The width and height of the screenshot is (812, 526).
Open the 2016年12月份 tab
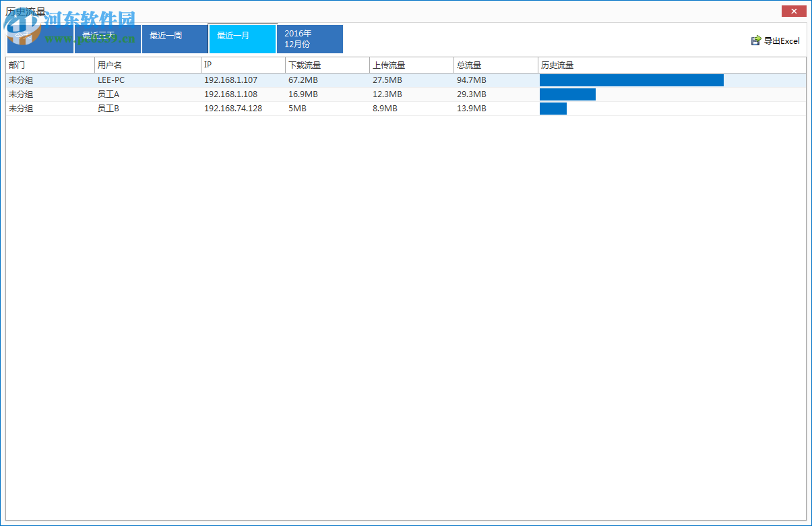click(x=310, y=39)
